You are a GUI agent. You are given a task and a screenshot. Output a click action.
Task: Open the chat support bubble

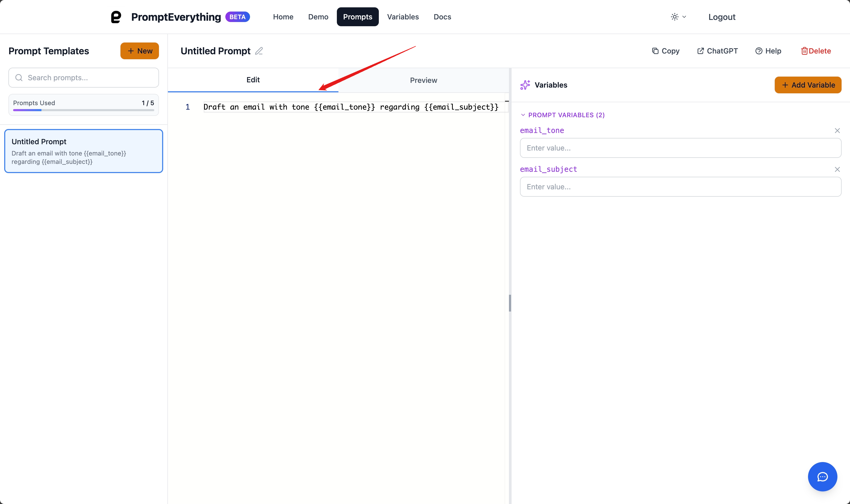pyautogui.click(x=822, y=476)
